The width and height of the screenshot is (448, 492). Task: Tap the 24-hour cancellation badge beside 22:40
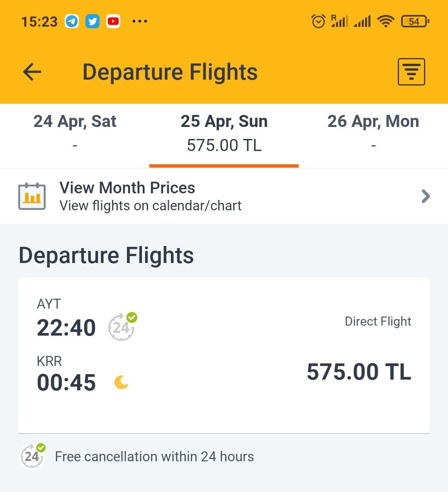click(x=122, y=326)
